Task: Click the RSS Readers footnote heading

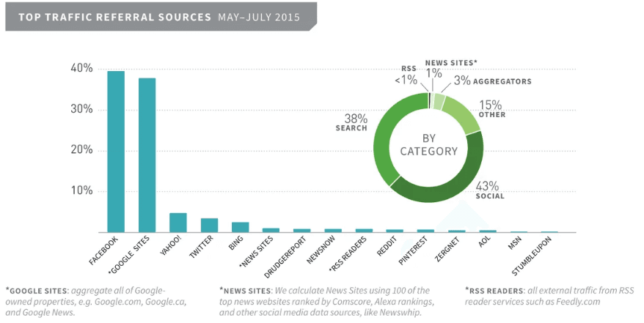Action: pyautogui.click(x=494, y=291)
